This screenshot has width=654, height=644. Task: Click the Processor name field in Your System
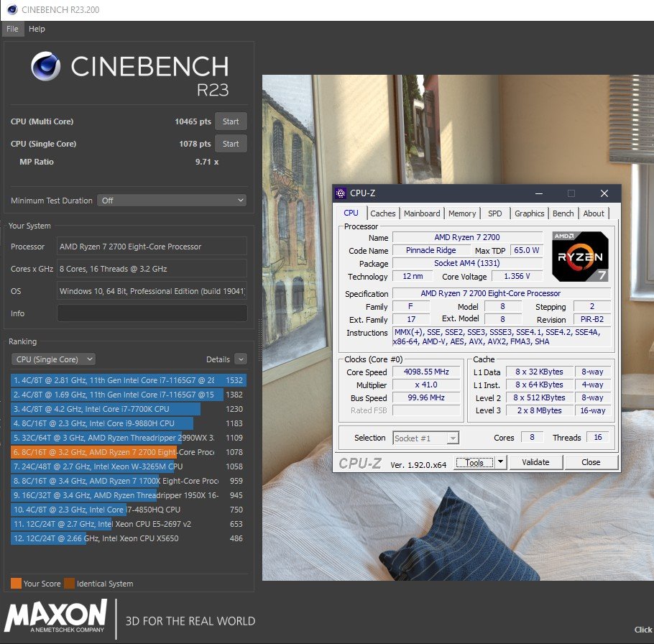152,247
